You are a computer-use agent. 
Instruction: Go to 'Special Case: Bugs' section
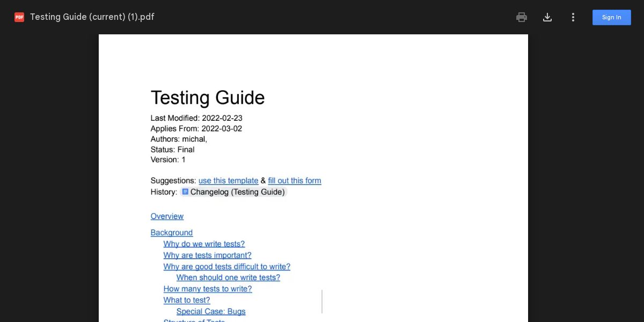[211, 311]
